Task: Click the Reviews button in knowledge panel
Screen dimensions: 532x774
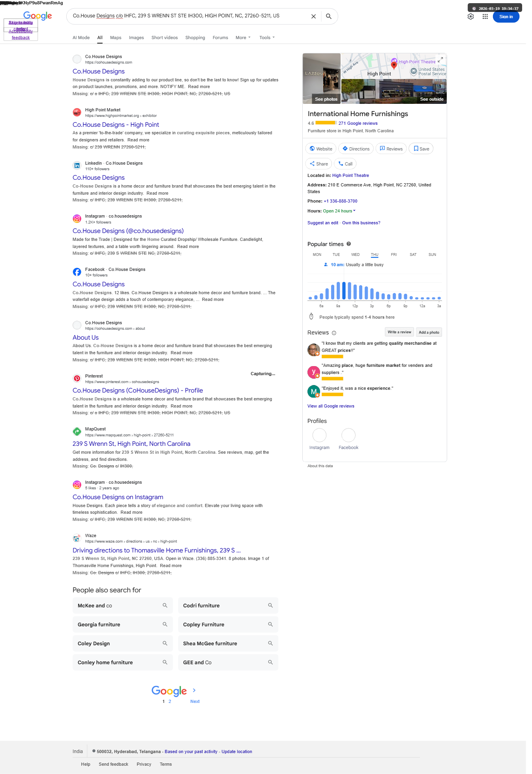Action: pos(391,149)
